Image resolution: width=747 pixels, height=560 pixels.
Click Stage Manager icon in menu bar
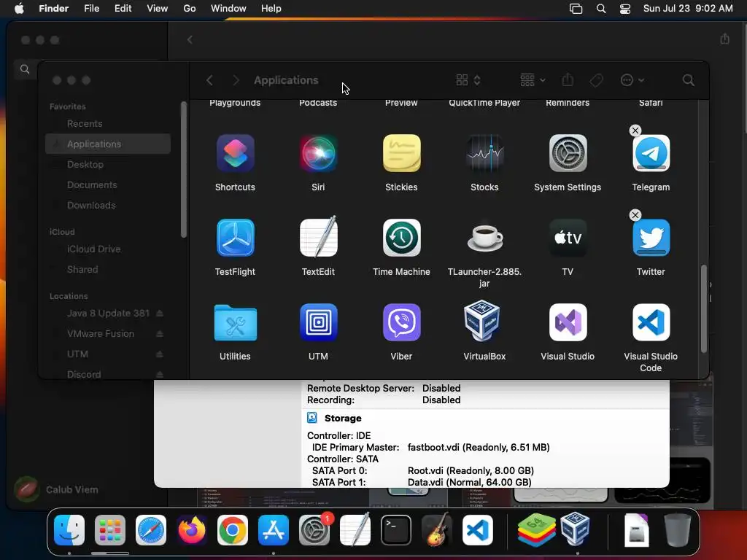click(x=576, y=9)
